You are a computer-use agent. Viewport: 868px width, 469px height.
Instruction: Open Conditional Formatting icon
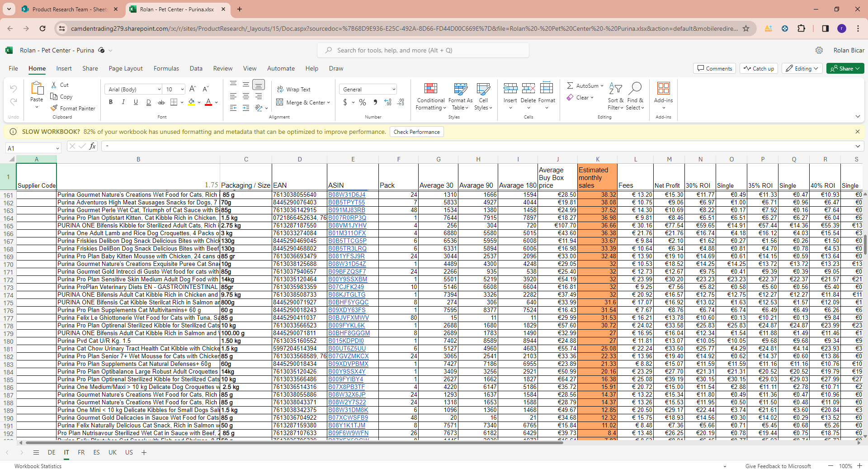pos(430,89)
